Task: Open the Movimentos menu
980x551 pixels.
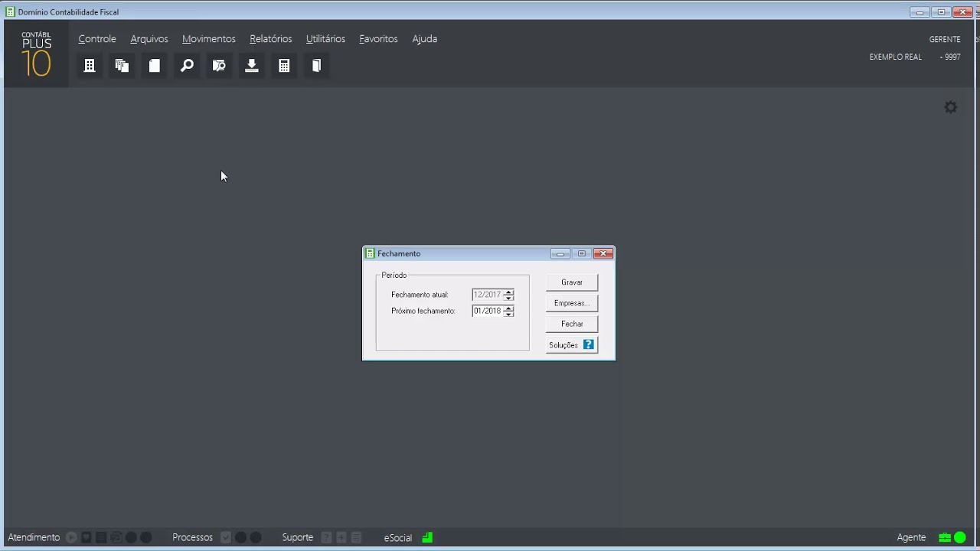Action: pos(209,38)
